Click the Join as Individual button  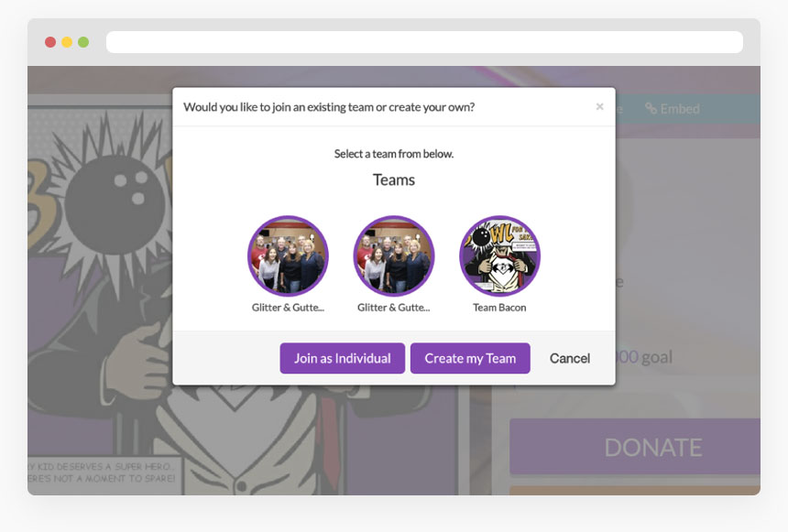[343, 358]
